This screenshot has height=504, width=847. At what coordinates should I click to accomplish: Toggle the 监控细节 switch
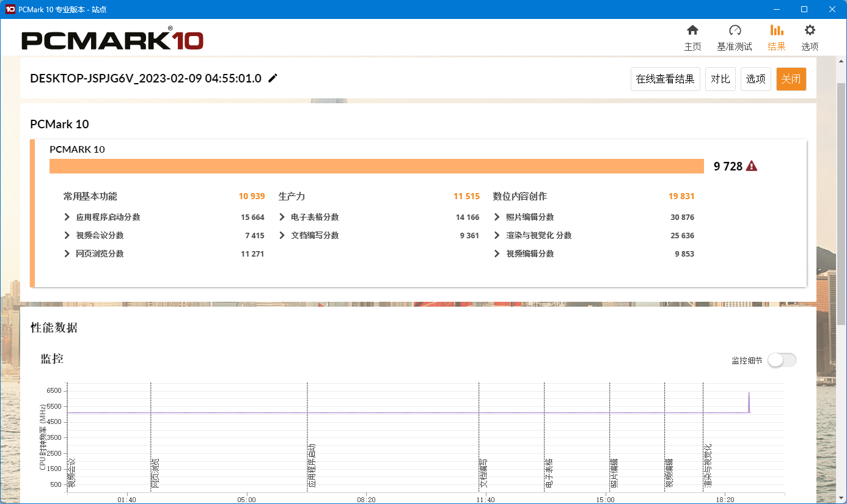point(782,360)
